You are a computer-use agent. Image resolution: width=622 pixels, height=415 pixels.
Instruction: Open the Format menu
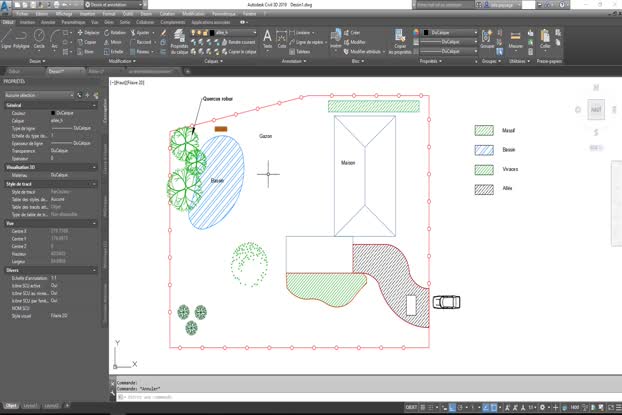coord(109,13)
